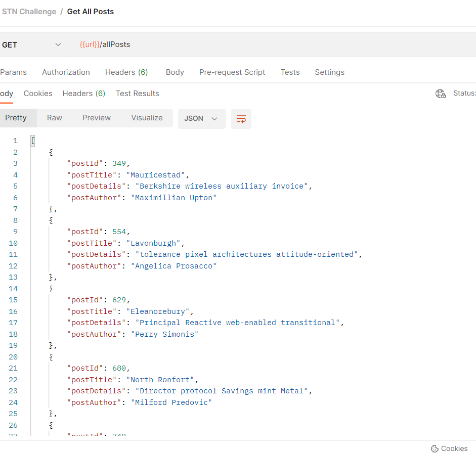Screen dimensions: 476x453
Task: Click the "Mauricestad" post title value
Action: (155, 175)
